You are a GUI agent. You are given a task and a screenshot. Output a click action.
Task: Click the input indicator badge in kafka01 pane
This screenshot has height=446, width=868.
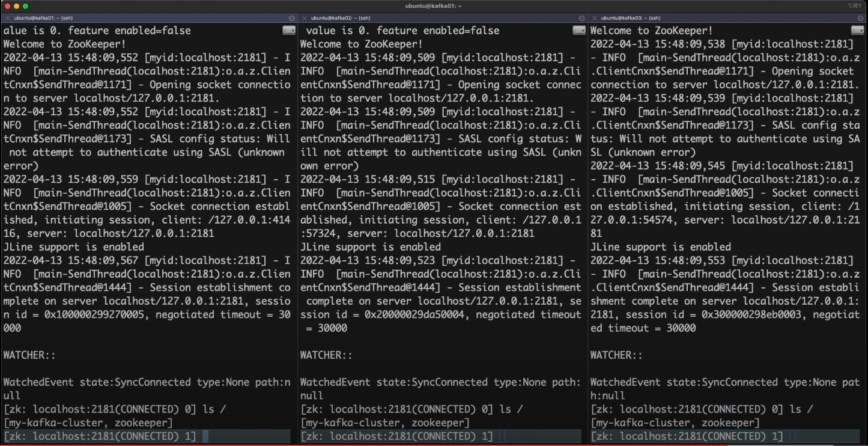288,30
